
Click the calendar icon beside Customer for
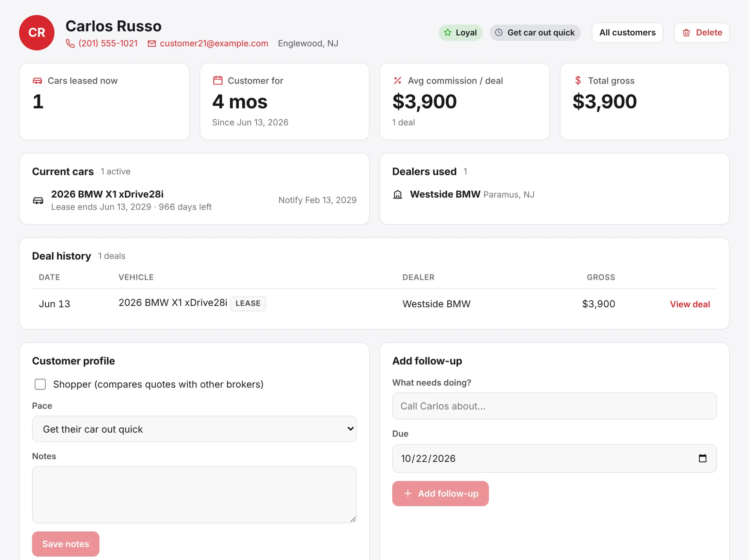pos(218,80)
